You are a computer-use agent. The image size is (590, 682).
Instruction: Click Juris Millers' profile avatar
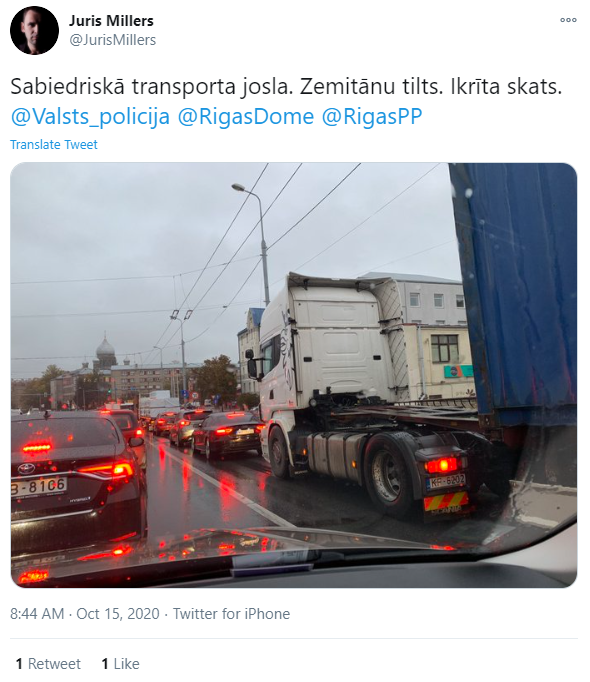(x=34, y=30)
